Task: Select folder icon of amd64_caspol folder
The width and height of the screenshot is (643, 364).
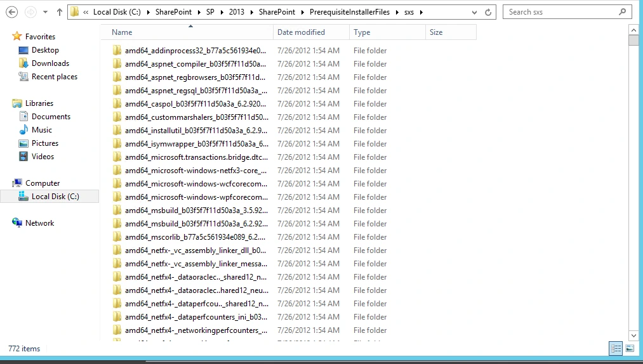Action: click(117, 104)
